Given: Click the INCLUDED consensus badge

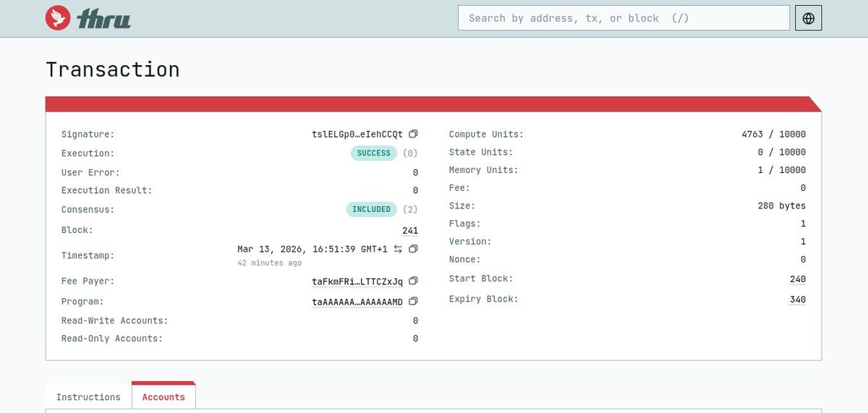Looking at the screenshot, I should (x=371, y=210).
